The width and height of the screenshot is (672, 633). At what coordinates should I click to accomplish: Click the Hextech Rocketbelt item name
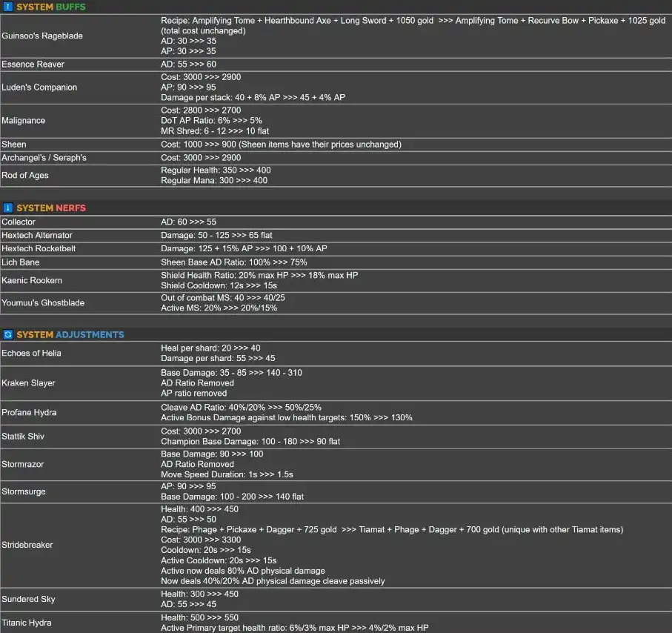click(x=39, y=249)
